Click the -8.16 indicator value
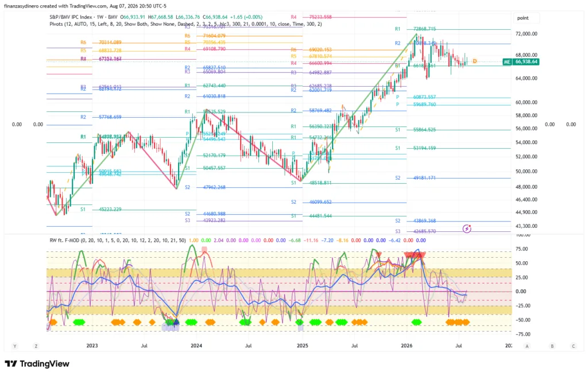This screenshot has height=376, width=588. point(342,241)
